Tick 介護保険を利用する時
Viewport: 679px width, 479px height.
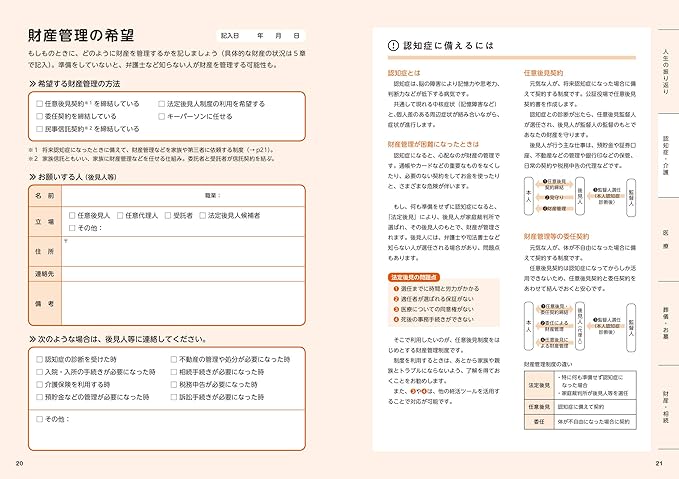[x=39, y=384]
